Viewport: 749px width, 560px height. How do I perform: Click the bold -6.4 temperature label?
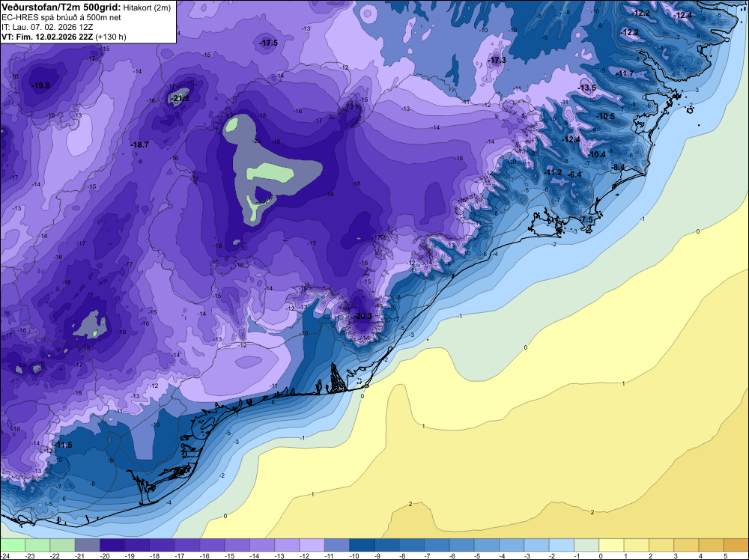tap(574, 174)
